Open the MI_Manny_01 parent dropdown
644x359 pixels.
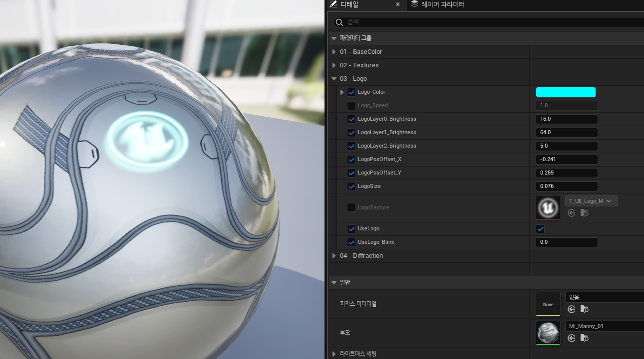pyautogui.click(x=605, y=326)
